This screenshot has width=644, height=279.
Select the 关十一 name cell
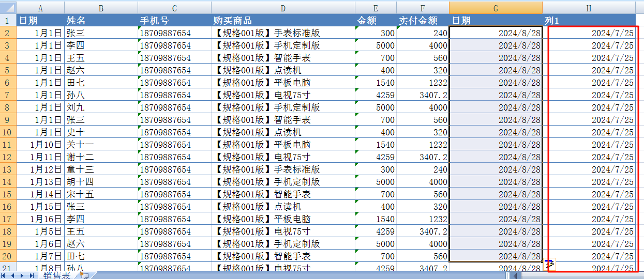point(101,145)
